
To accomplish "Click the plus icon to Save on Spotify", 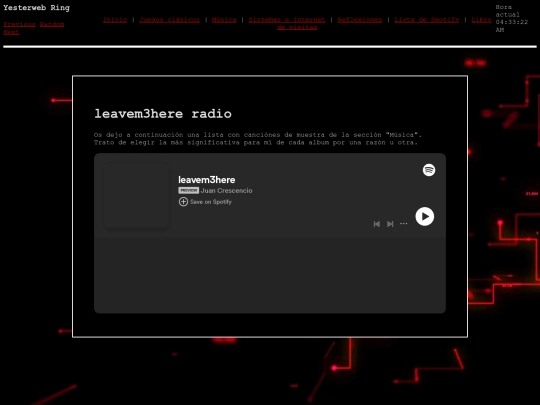I will tap(183, 202).
